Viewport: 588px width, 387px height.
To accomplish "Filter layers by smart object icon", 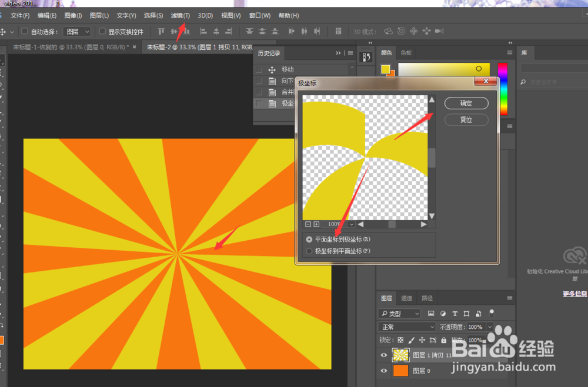I will 479,314.
